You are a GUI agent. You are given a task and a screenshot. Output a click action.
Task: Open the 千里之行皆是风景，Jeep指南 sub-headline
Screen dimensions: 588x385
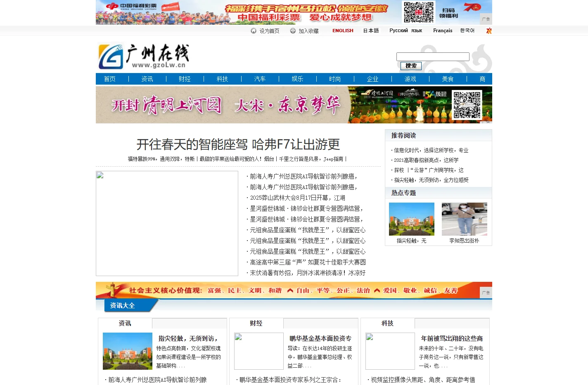pos(311,159)
